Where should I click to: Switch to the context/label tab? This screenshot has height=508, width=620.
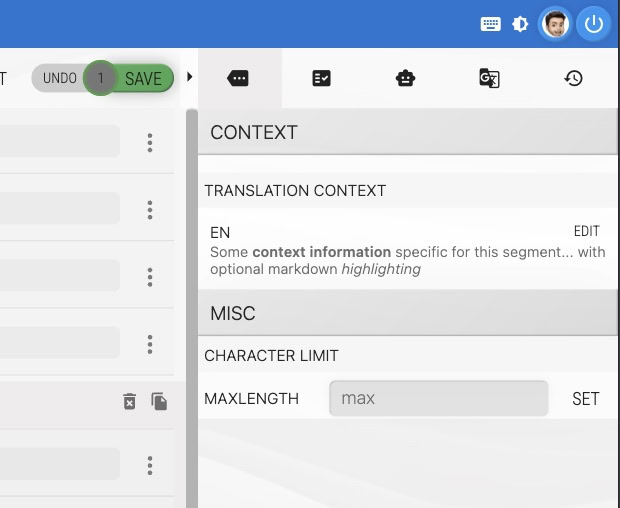click(239, 78)
